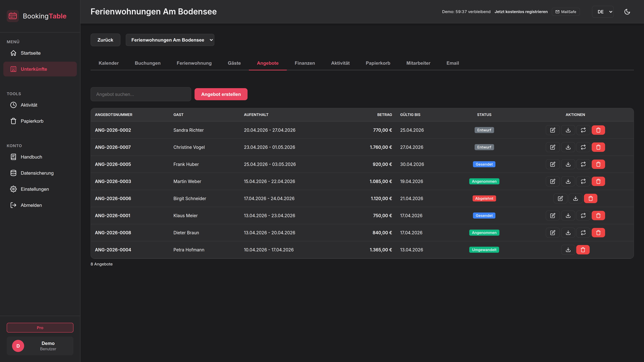
Task: Open the DE language dropdown
Action: 603,12
